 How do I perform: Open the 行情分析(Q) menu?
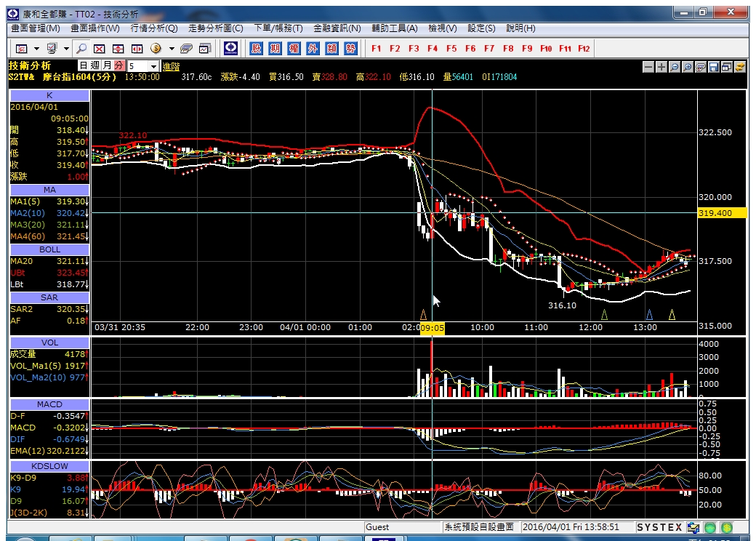pyautogui.click(x=154, y=28)
